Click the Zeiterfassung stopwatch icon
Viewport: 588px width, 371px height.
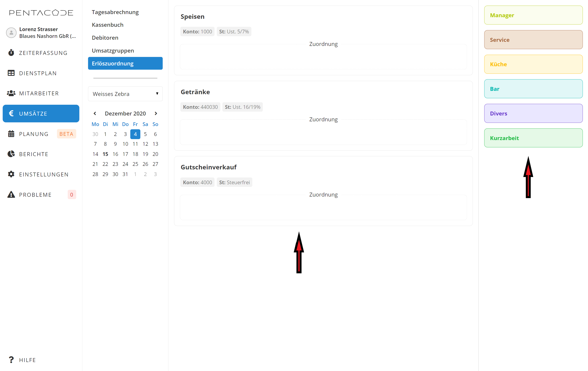11,53
